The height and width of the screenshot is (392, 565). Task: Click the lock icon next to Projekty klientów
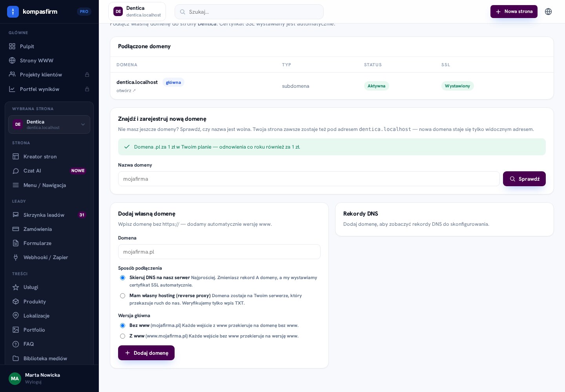point(87,75)
